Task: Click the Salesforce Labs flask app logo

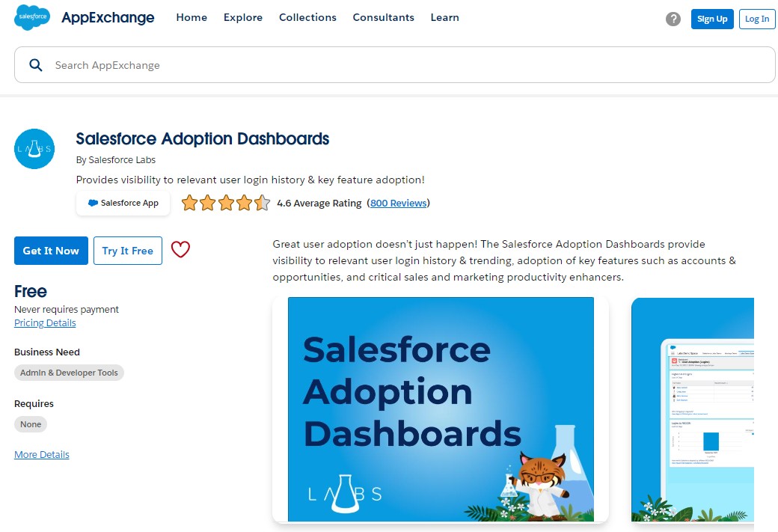Action: click(34, 148)
